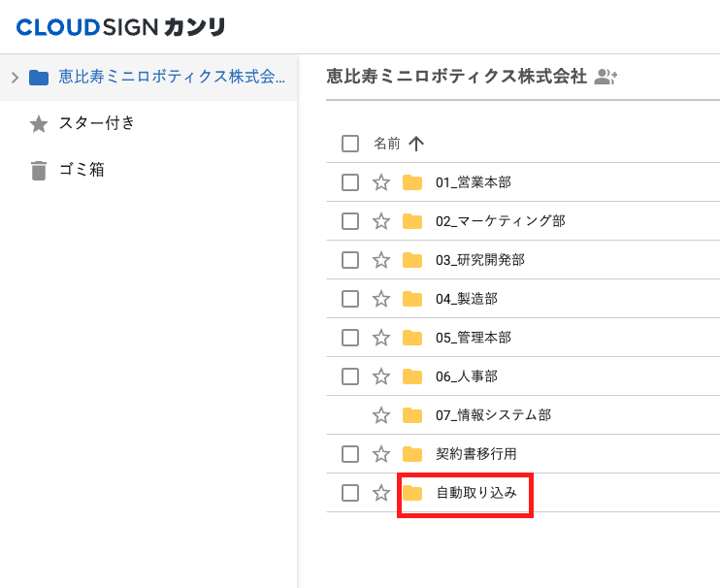Click the CLOUDSIGN カンリ logo
Viewport: 720px width, 588px height.
pos(121,26)
